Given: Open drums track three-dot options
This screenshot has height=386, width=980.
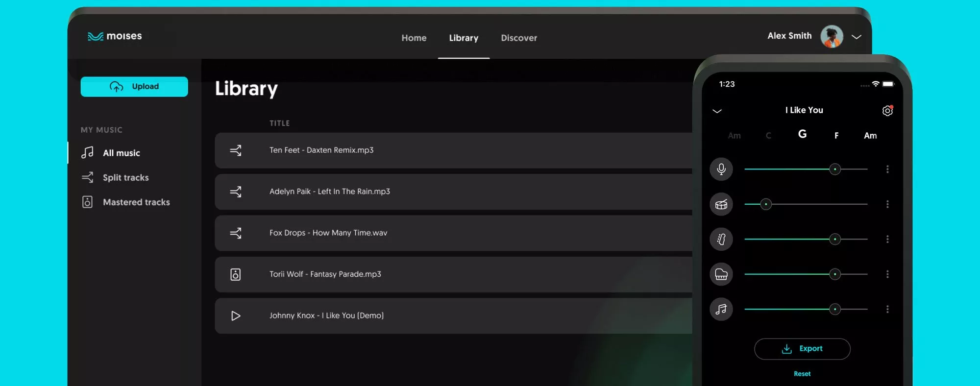Looking at the screenshot, I should point(887,204).
